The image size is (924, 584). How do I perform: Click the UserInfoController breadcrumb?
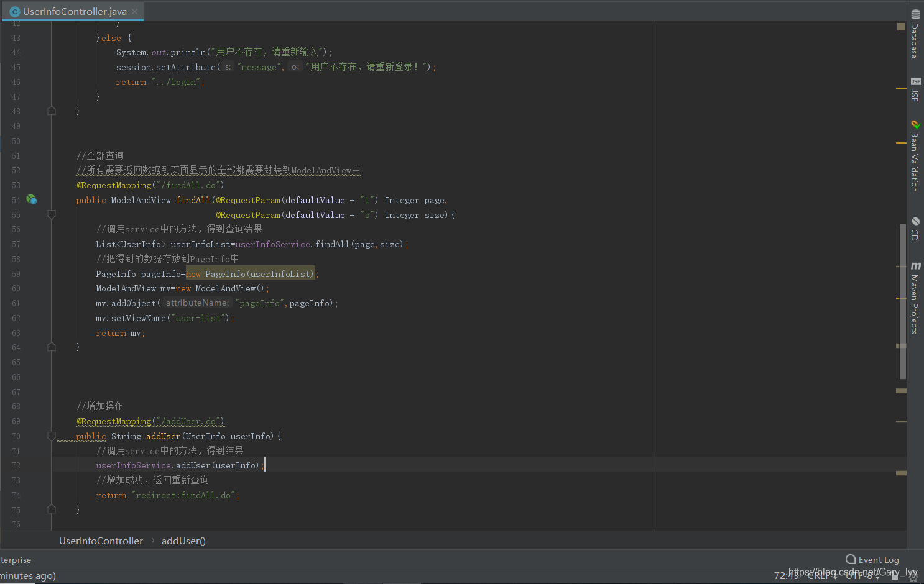(x=101, y=541)
